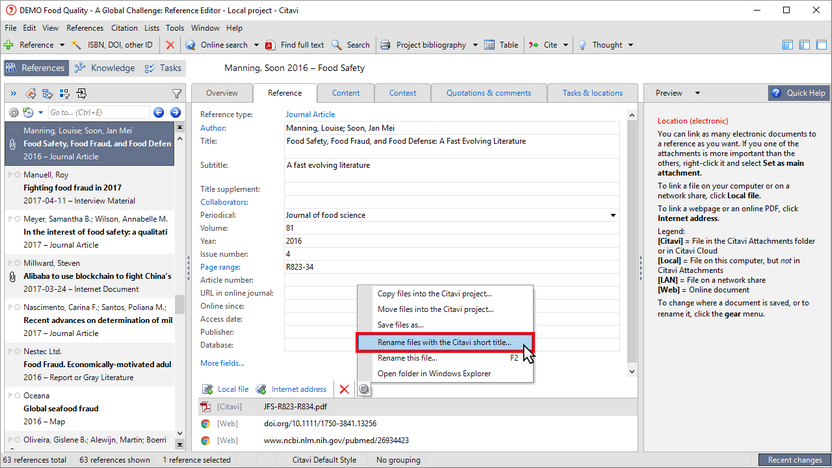
Task: Open the filter funnel icon
Action: (x=177, y=94)
